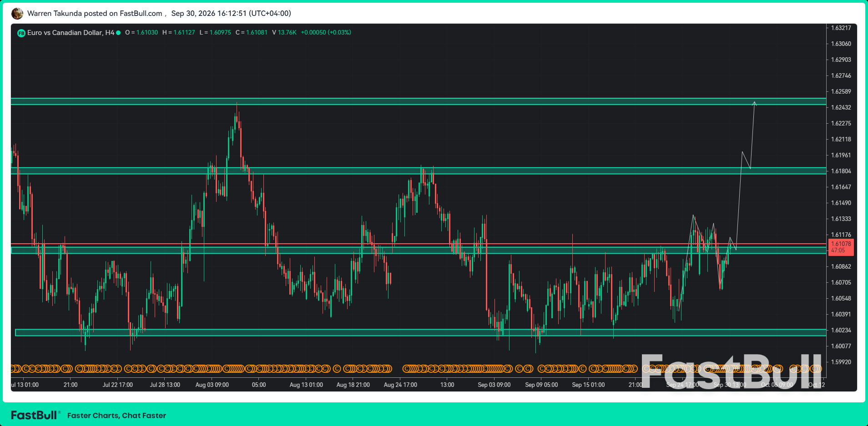
Task: Click the FB logo icon beside the chart title
Action: tap(21, 33)
